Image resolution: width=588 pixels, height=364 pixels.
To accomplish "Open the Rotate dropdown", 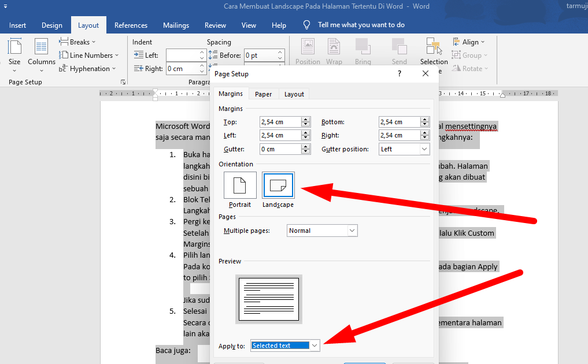I will pyautogui.click(x=470, y=69).
